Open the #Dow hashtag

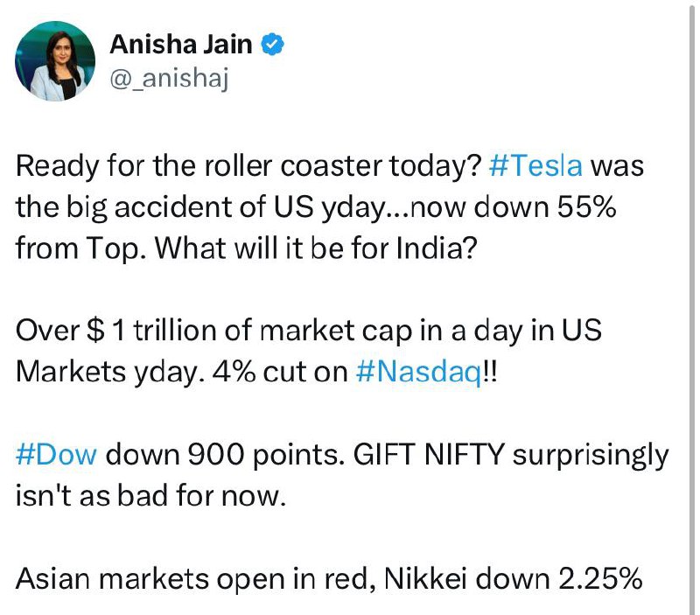pos(56,455)
